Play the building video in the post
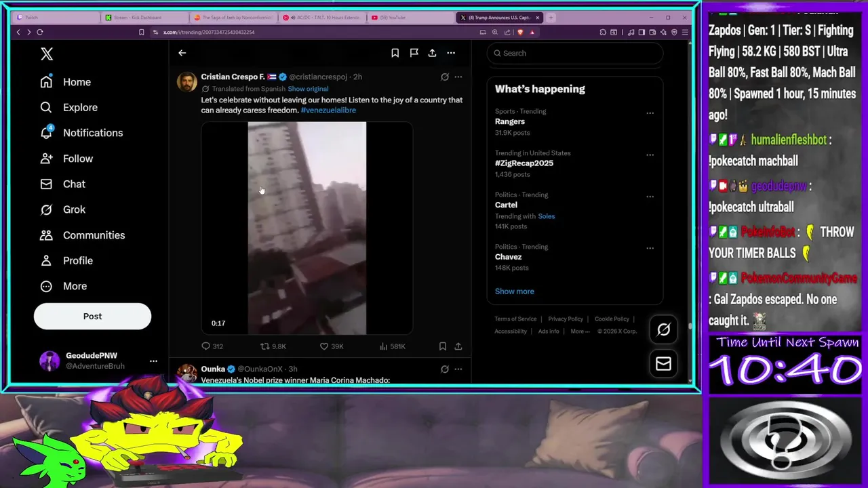Image resolution: width=868 pixels, height=488 pixels. click(x=307, y=228)
